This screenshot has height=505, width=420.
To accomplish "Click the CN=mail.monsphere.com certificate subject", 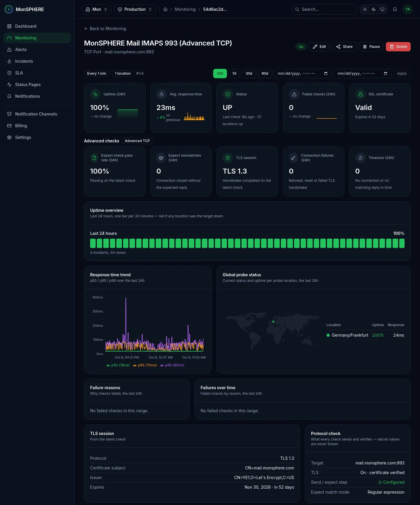I will point(269,468).
